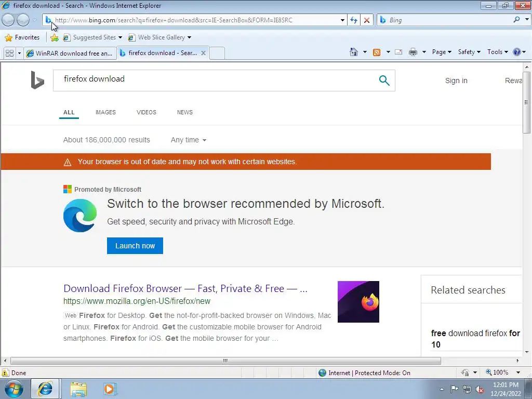Click the Read Mail icon
This screenshot has height=399, width=532.
[x=398, y=52]
